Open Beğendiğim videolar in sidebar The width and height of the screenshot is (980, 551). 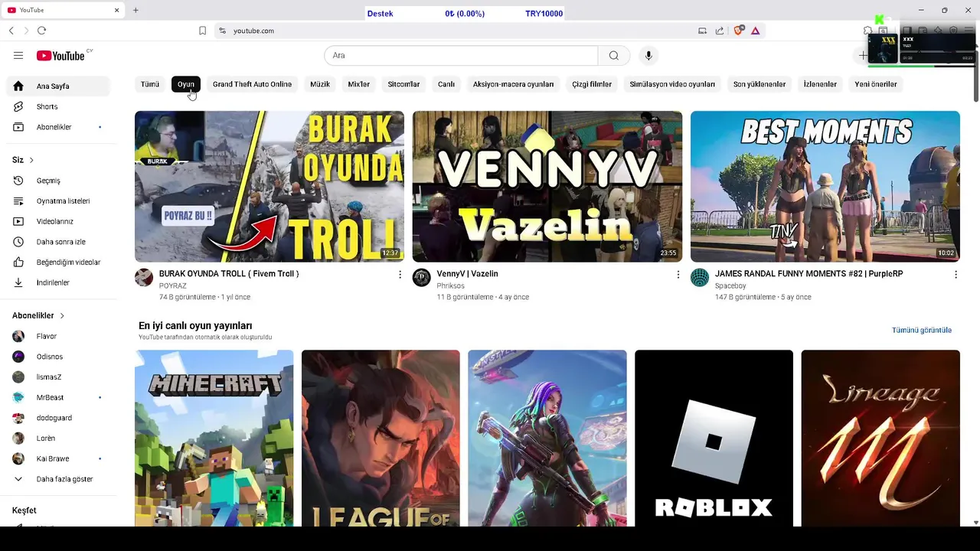coord(59,262)
